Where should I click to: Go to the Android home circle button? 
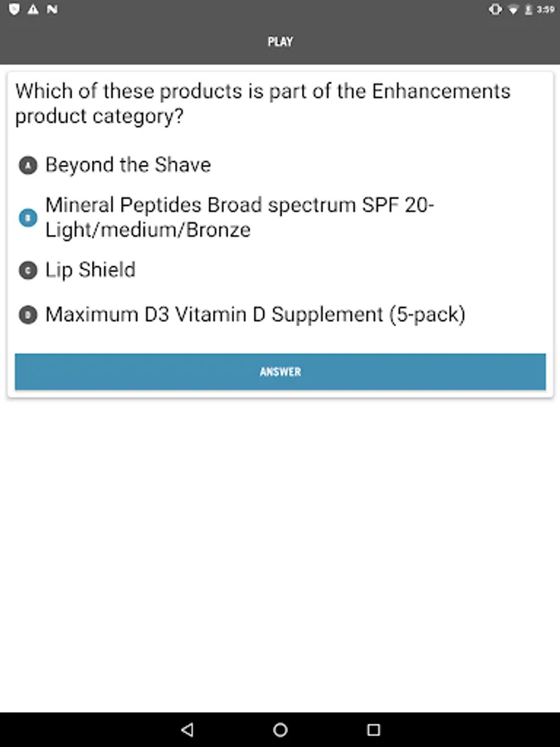pyautogui.click(x=280, y=730)
